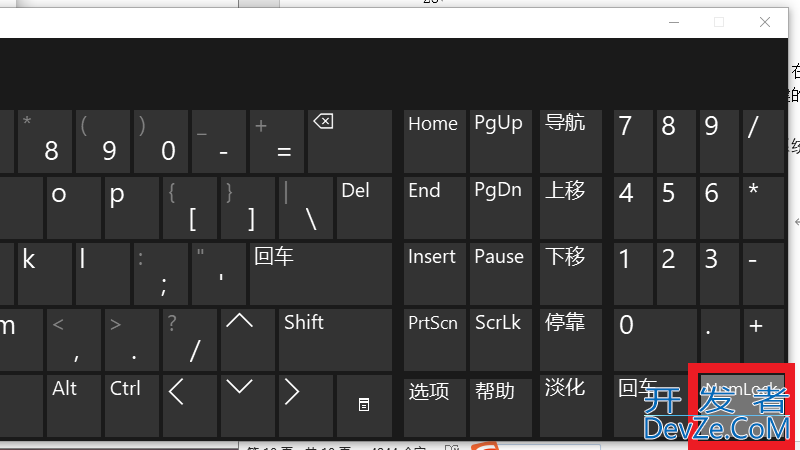Tap numpad key 6
Image resolution: width=800 pixels, height=450 pixels.
pyautogui.click(x=719, y=208)
